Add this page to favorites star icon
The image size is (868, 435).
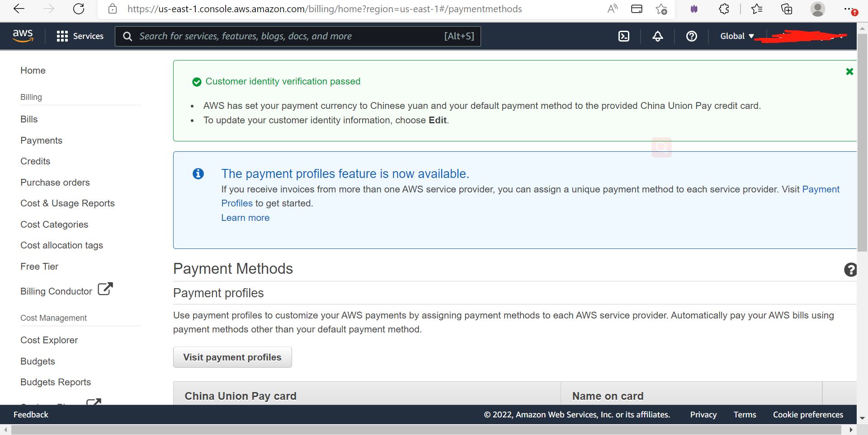[661, 9]
